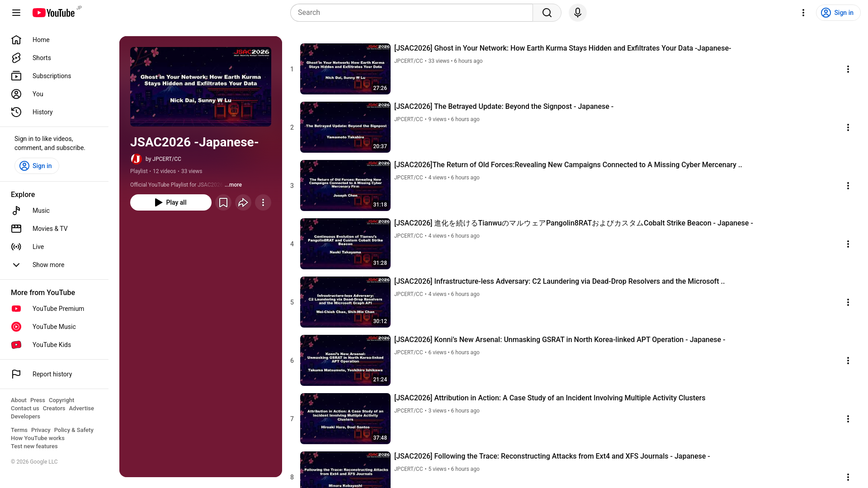Screen dimensions: 868x488
Task: Open the Konni's New Arsenal video thumbnail
Action: pos(345,360)
